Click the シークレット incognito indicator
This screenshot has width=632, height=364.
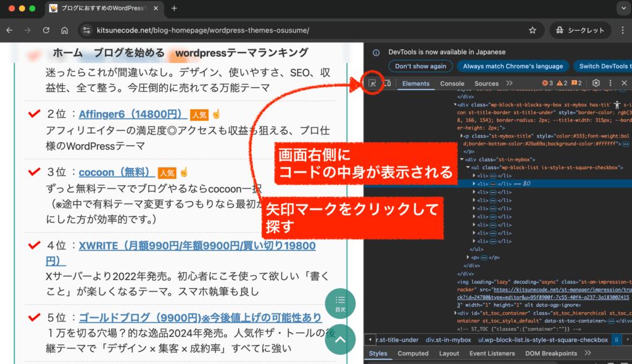(580, 30)
